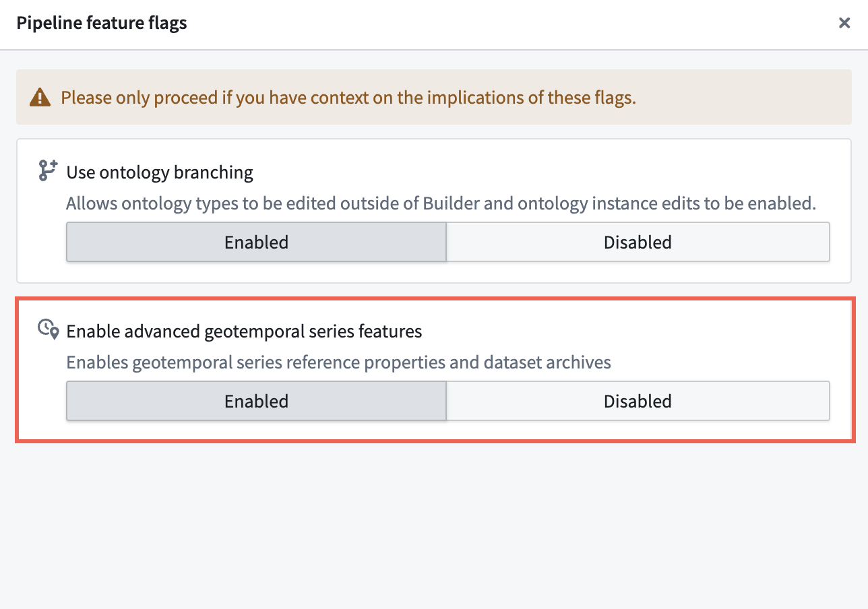Click the 'Pipeline feature flags' dialog title

tap(101, 22)
